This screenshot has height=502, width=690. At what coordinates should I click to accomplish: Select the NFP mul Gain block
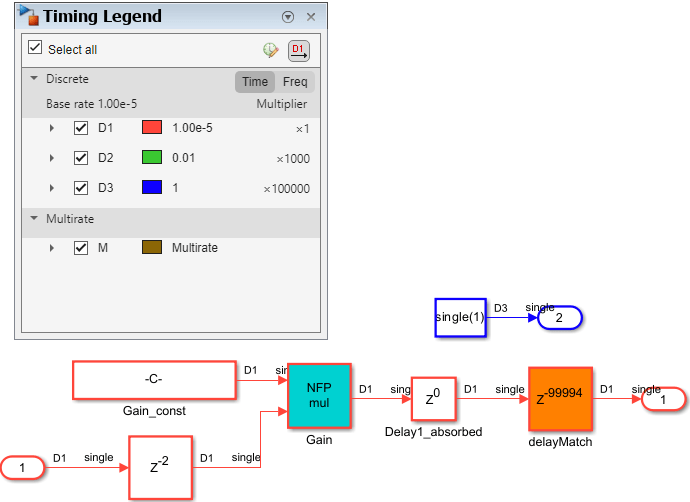[x=320, y=396]
